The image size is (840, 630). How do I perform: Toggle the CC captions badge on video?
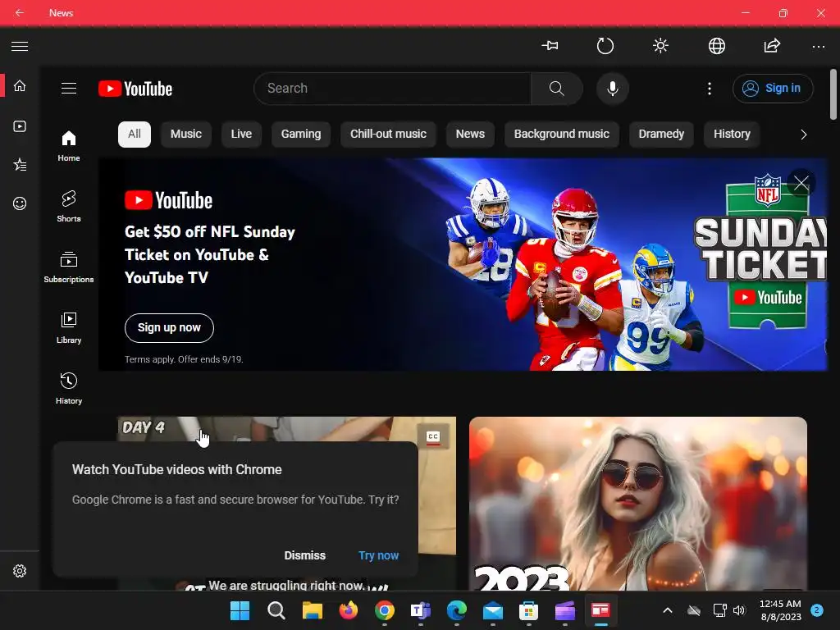click(x=433, y=436)
